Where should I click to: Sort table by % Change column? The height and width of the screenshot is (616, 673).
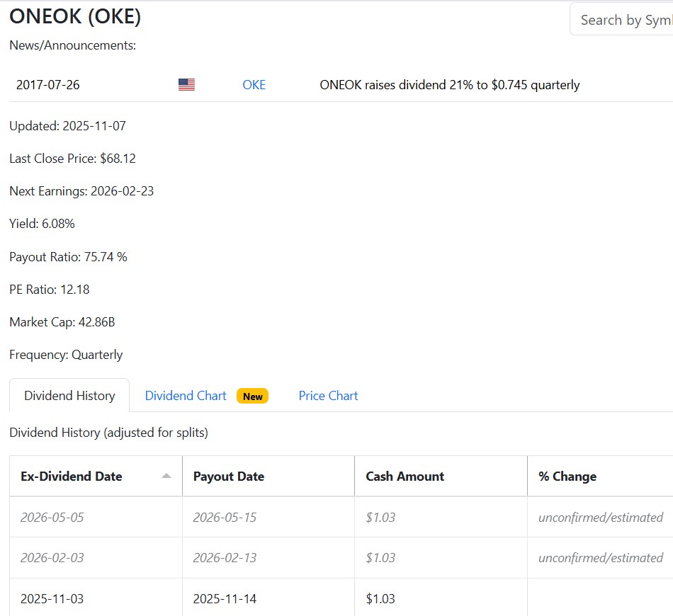(567, 477)
